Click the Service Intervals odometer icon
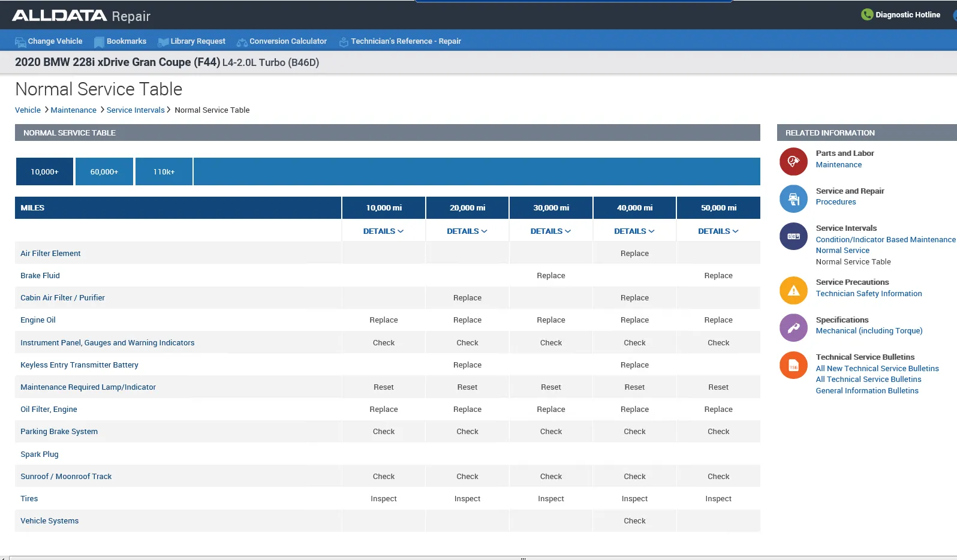Screen dimensions: 957x560 click(793, 236)
